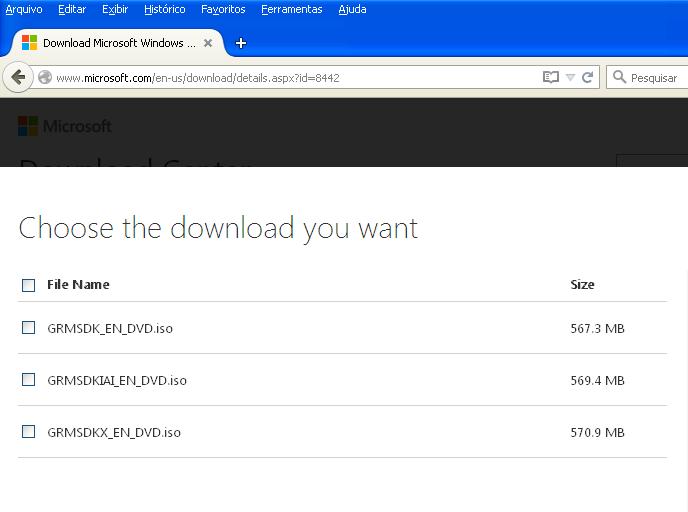688x512 pixels.
Task: Click the GRMSDKX_EN_DVD.iso file name
Action: coord(114,433)
